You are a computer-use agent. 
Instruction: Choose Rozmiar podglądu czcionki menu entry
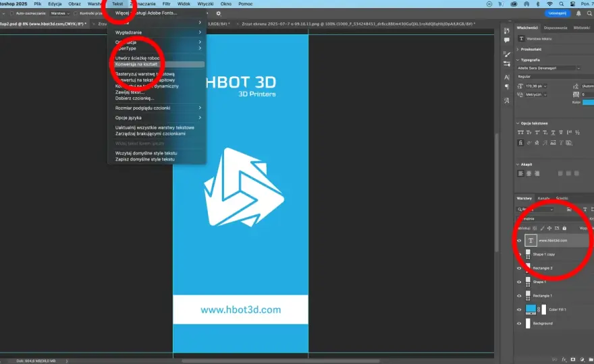pyautogui.click(x=157, y=108)
